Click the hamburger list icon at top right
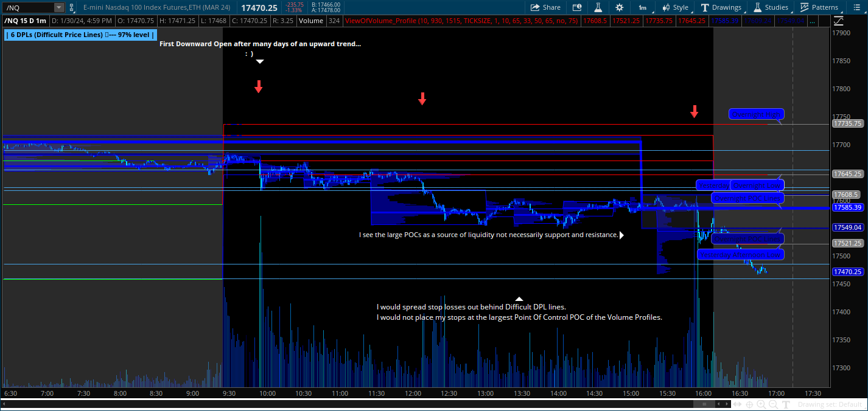 click(857, 7)
